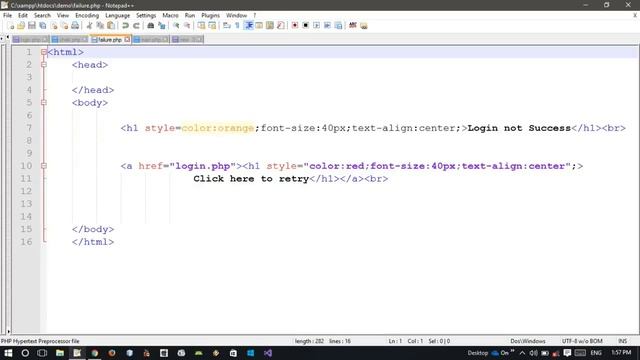Save the current file with floppy icon

click(31, 26)
